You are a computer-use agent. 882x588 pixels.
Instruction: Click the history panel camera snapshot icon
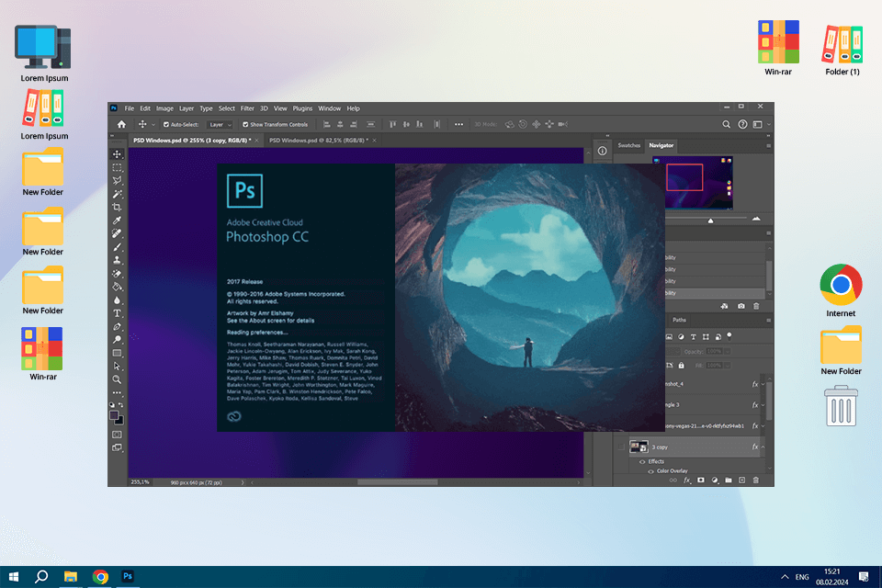pos(741,306)
